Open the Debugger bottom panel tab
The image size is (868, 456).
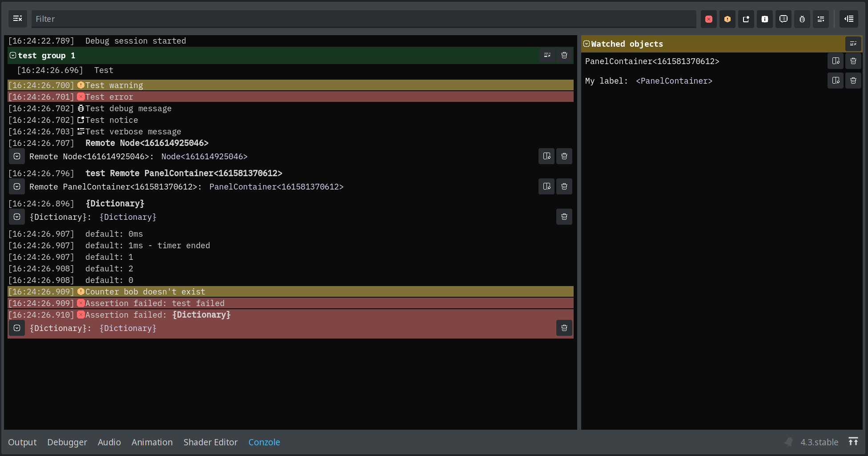pyautogui.click(x=67, y=442)
